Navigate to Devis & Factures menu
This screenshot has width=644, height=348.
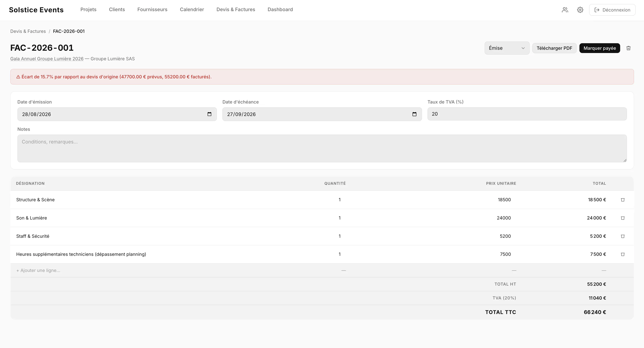[235, 9]
